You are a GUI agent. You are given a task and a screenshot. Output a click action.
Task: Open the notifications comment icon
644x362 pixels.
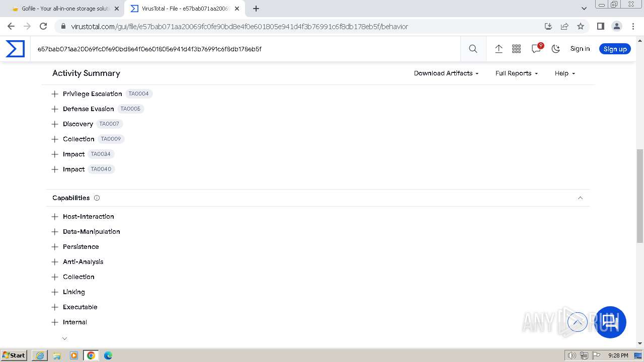point(536,48)
